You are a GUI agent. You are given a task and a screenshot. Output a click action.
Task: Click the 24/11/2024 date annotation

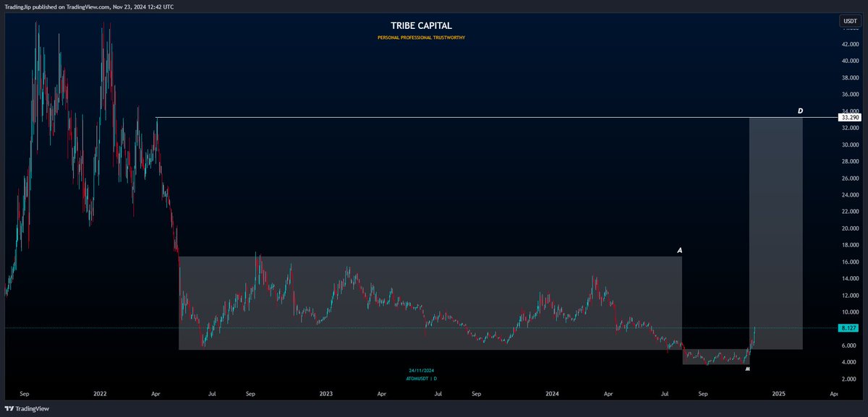pos(421,370)
